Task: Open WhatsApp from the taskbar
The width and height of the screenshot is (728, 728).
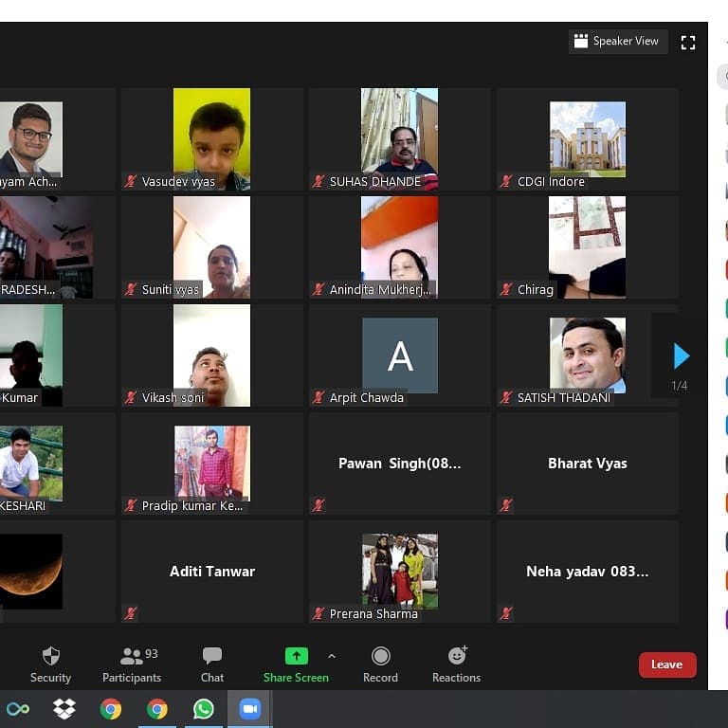Action: (x=204, y=709)
